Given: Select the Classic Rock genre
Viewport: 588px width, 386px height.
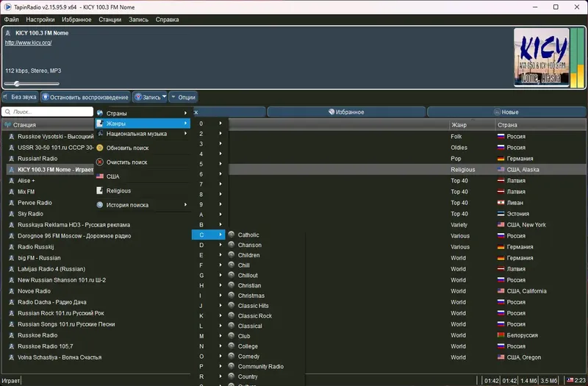Looking at the screenshot, I should point(254,316).
